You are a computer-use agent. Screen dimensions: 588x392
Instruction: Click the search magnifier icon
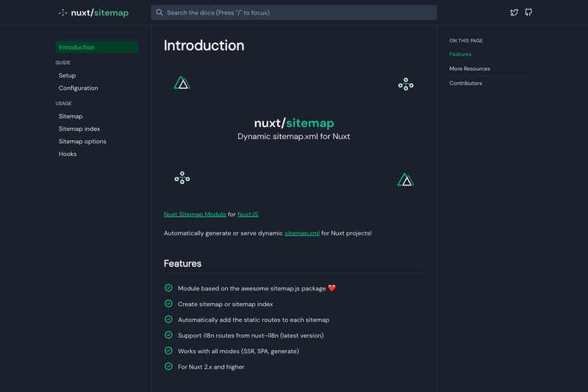click(159, 13)
